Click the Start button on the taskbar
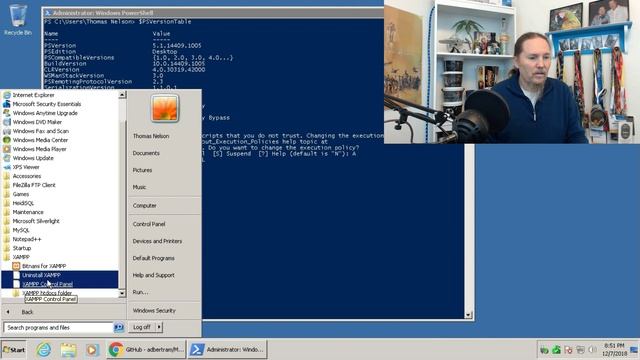 [x=14, y=350]
